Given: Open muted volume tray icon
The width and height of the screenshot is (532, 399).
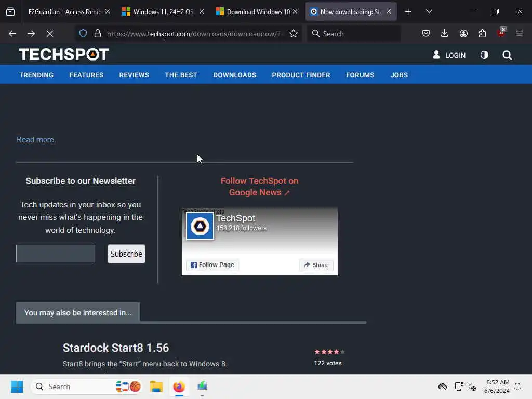Looking at the screenshot, I should [x=472, y=387].
